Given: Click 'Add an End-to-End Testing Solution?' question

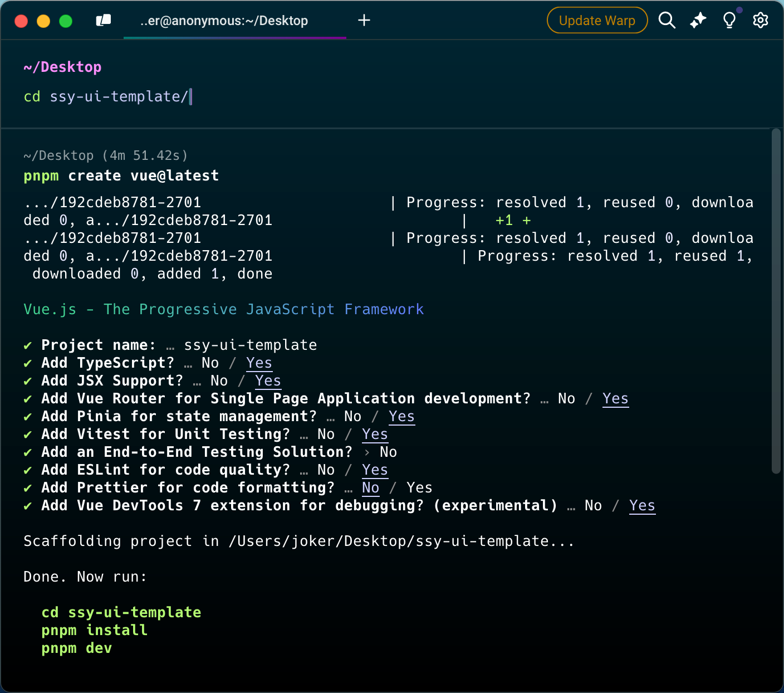Looking at the screenshot, I should click(x=197, y=452).
